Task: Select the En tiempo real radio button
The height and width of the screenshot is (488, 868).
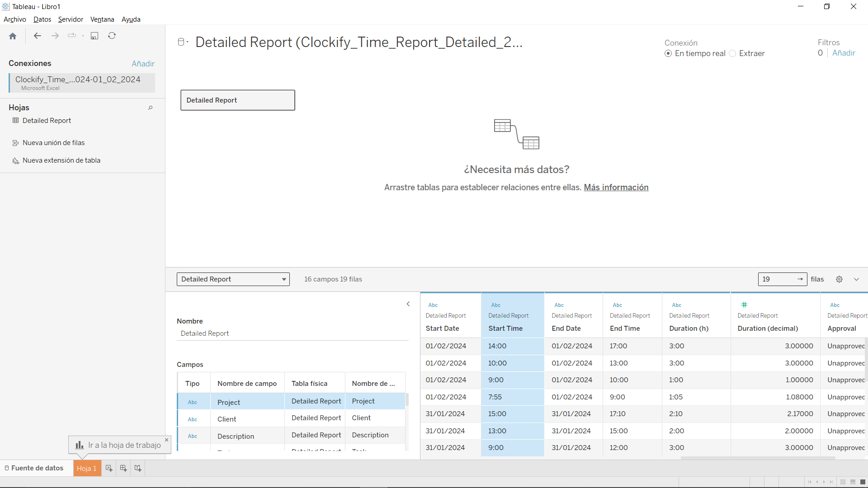Action: tap(669, 53)
